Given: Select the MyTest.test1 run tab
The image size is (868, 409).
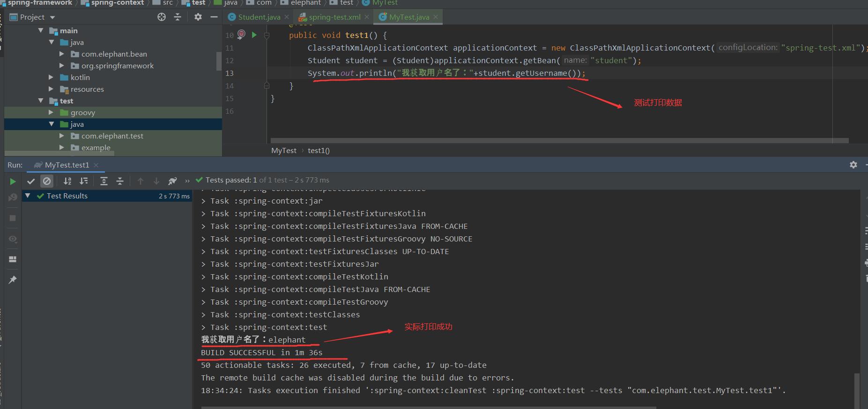Looking at the screenshot, I should click(66, 165).
